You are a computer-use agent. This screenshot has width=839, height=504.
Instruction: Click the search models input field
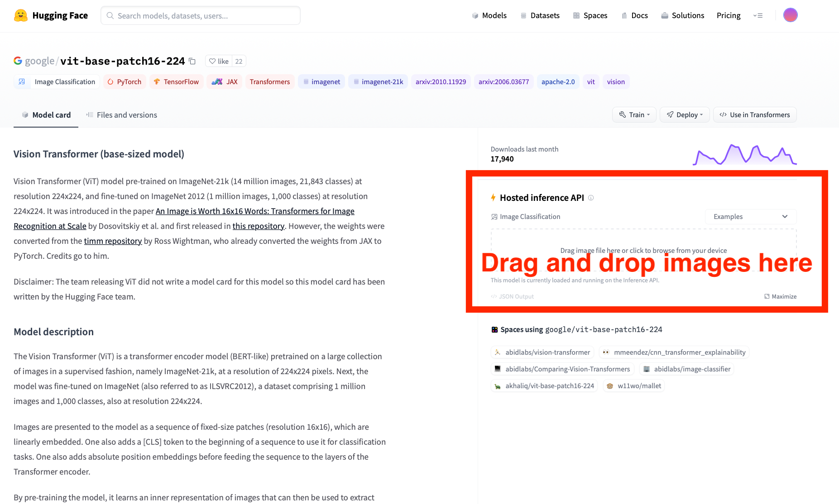coord(201,15)
